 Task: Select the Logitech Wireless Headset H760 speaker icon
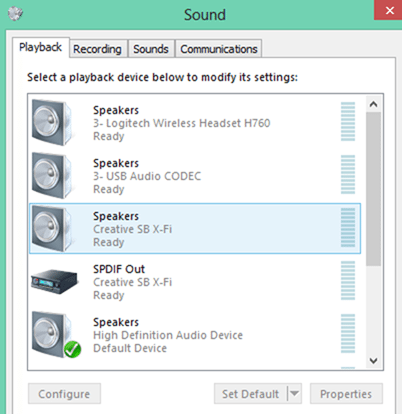coord(52,123)
